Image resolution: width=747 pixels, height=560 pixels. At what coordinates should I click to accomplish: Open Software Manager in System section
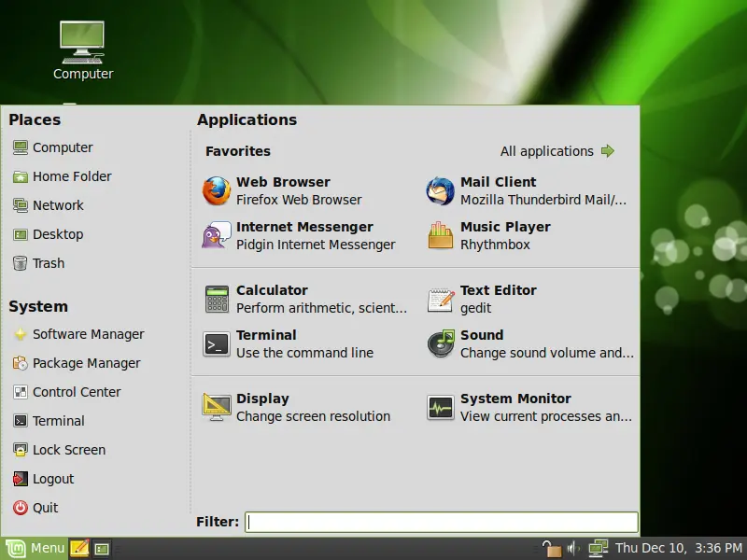click(88, 334)
